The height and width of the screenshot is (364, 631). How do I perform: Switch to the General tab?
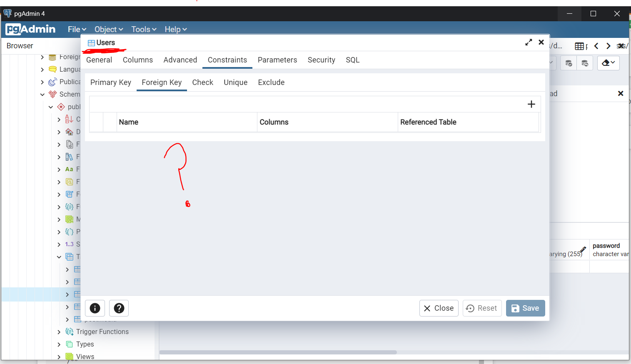pos(99,60)
